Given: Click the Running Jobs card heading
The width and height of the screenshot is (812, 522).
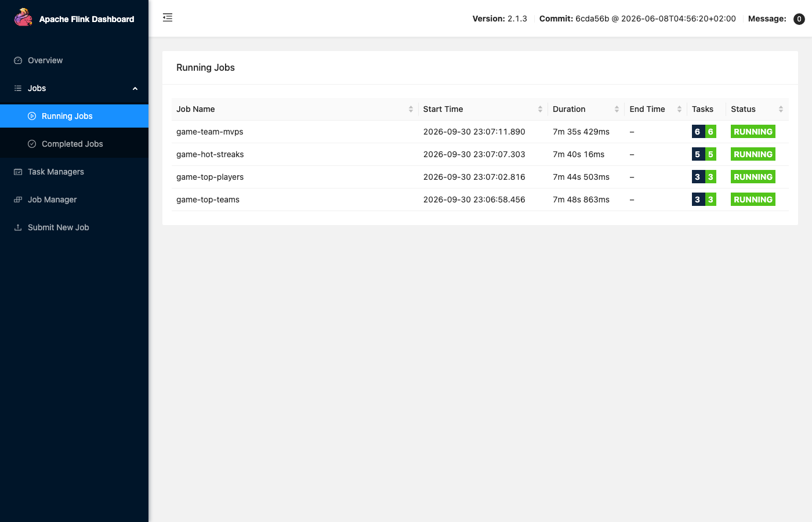Looking at the screenshot, I should [x=205, y=67].
